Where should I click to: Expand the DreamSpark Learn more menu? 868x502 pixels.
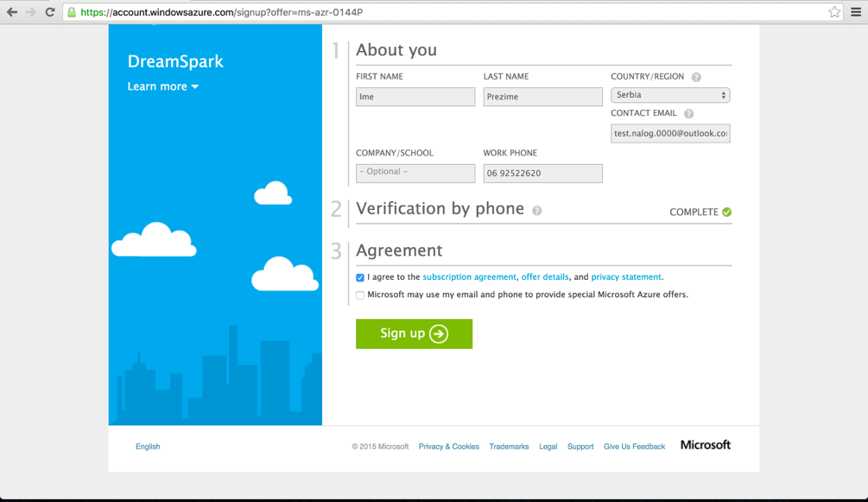point(162,86)
